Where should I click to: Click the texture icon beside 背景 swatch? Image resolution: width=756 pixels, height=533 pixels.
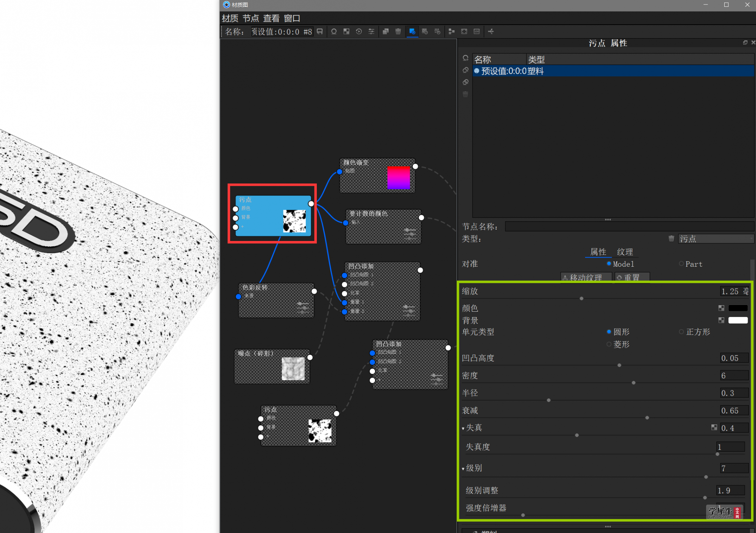(721, 320)
